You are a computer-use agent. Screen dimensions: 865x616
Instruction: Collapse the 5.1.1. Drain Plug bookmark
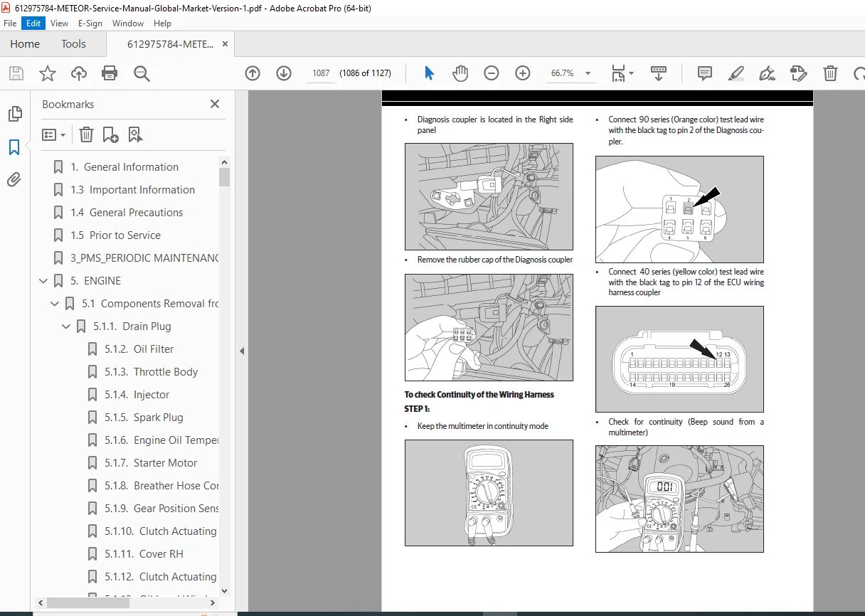(67, 326)
